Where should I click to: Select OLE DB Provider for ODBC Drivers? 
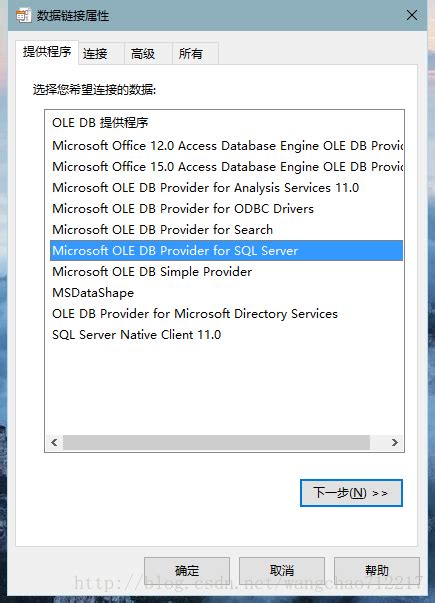point(227,209)
